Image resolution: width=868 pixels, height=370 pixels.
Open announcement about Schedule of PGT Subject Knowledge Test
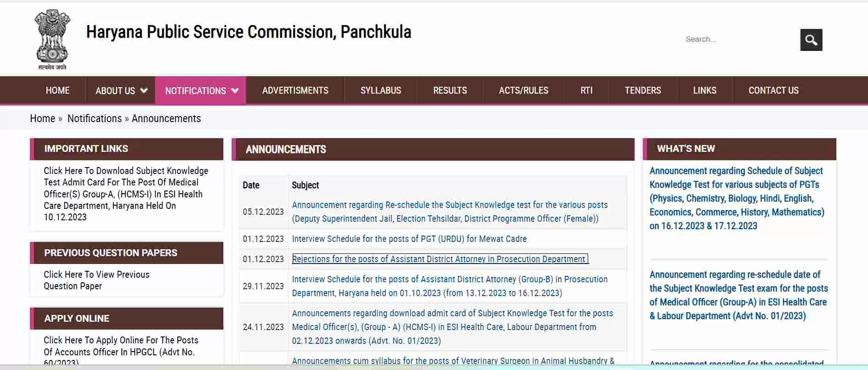pyautogui.click(x=737, y=198)
